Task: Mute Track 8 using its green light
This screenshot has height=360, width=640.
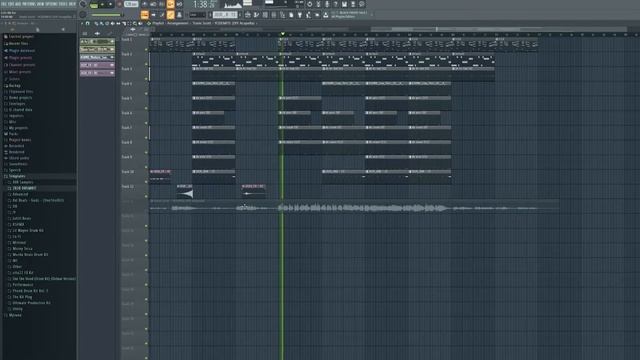Action: click(147, 152)
